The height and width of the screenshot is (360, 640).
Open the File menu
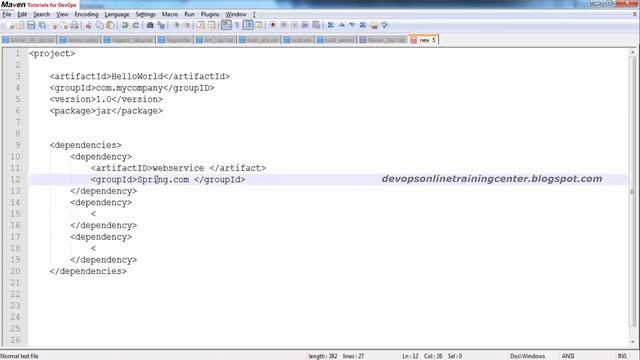(x=7, y=14)
